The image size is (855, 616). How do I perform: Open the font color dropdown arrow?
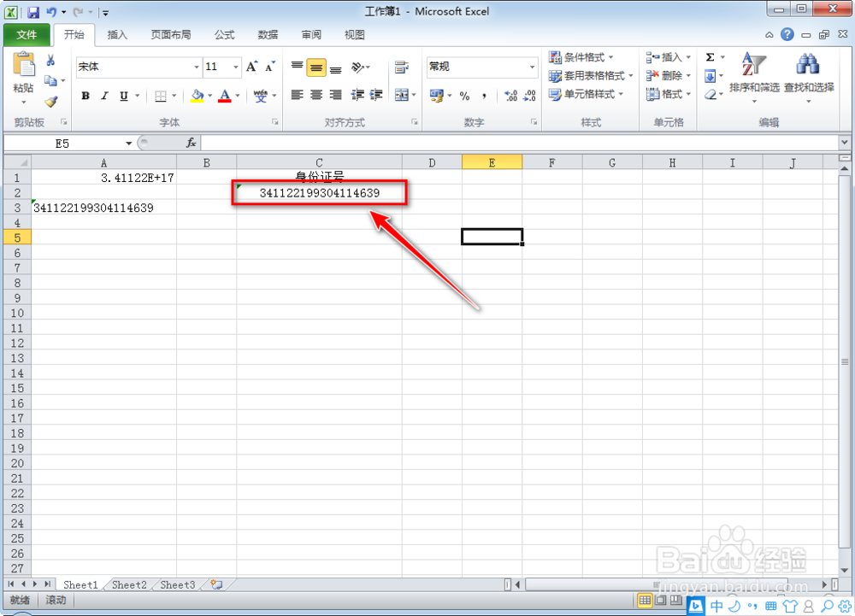[236, 96]
